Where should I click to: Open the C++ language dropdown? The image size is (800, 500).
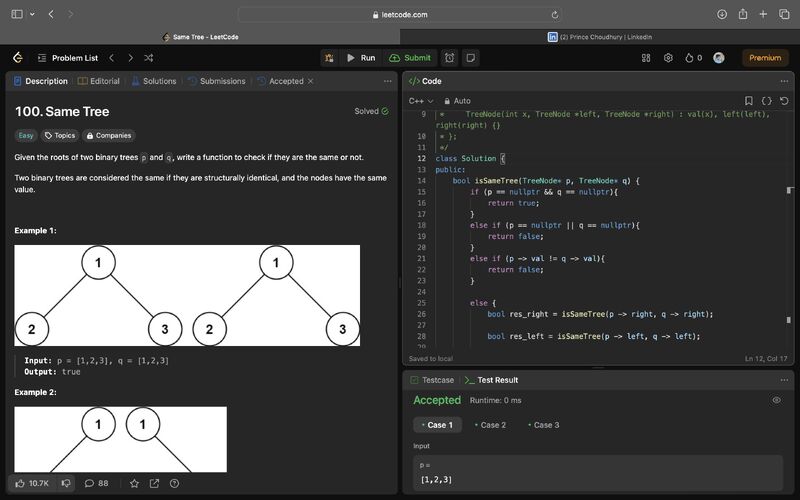tap(421, 101)
